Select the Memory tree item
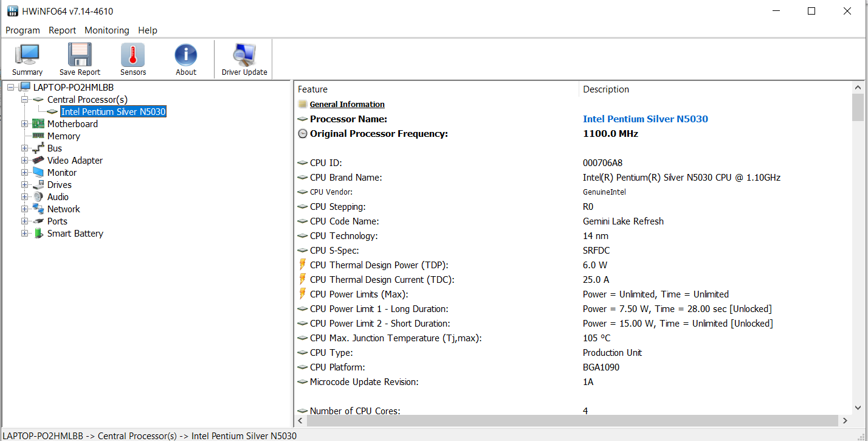The height and width of the screenshot is (441, 868). [63, 136]
